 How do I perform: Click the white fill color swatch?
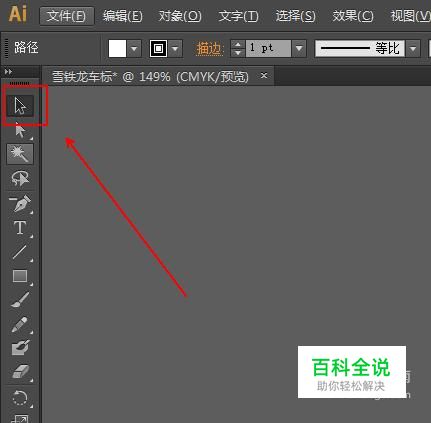click(x=117, y=49)
